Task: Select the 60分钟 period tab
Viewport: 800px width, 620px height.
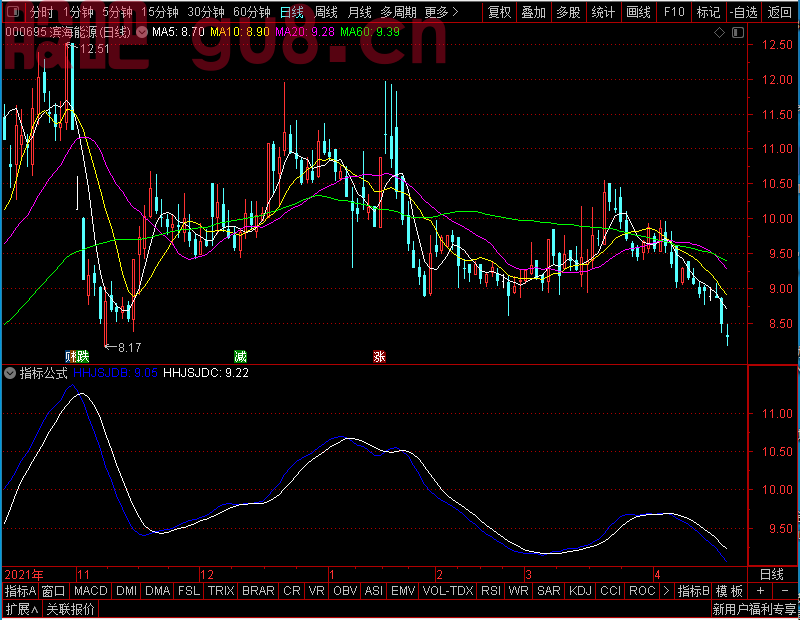Action: pyautogui.click(x=252, y=12)
